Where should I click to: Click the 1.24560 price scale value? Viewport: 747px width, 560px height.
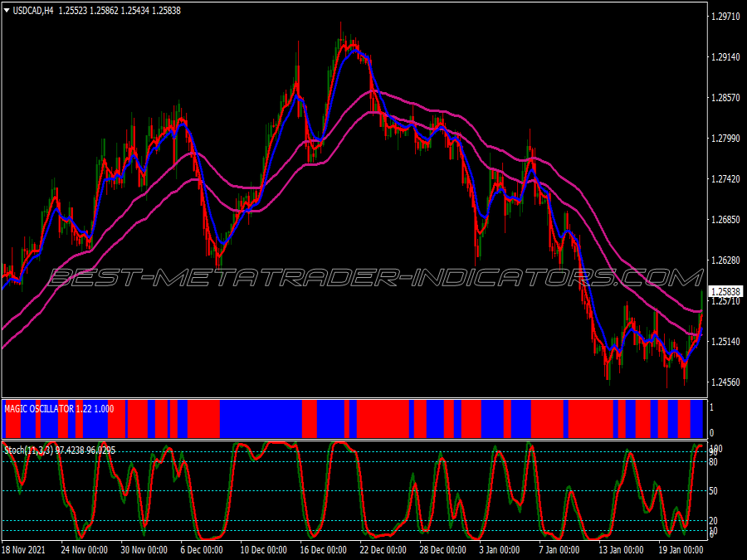[725, 382]
